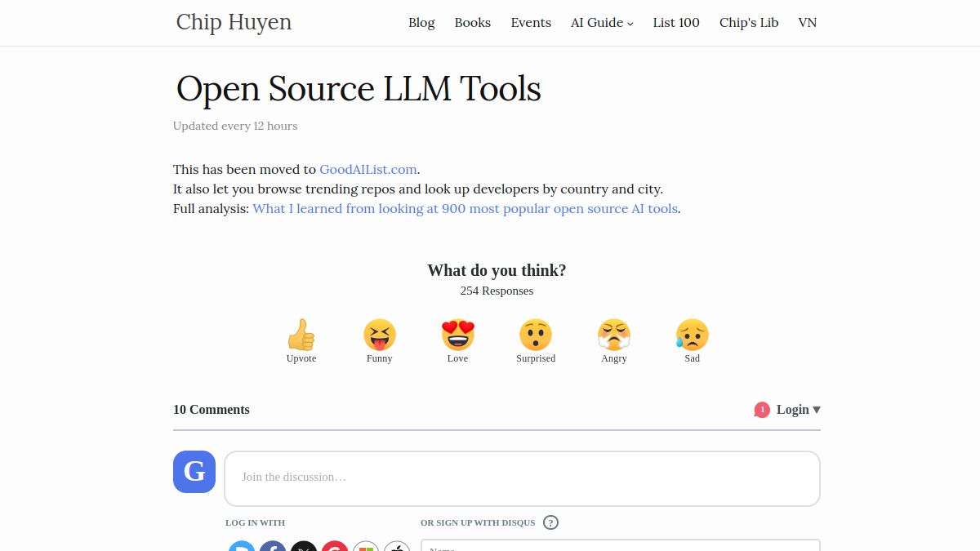Open Chip's Lib page
This screenshot has height=551, width=980.
749,23
